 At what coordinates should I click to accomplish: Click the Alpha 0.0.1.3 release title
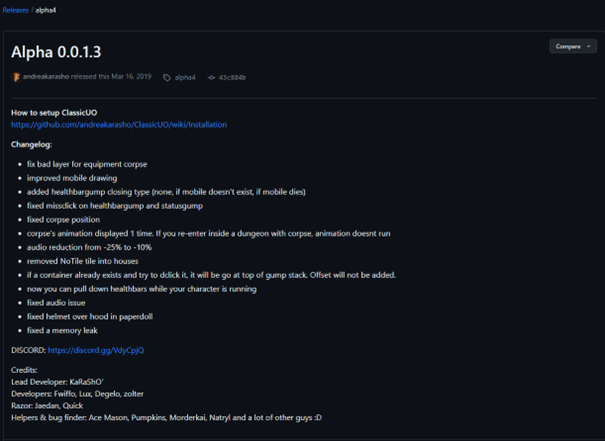point(56,52)
